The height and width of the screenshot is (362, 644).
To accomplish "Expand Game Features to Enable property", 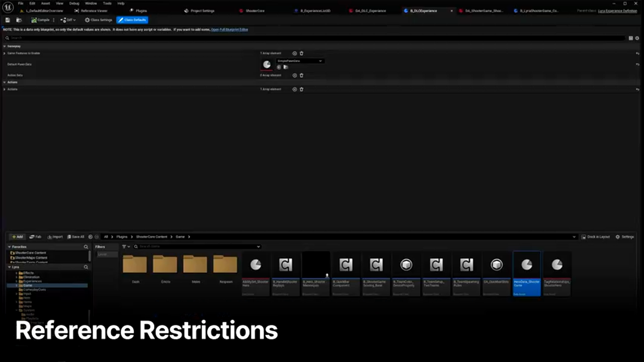I will [x=5, y=53].
